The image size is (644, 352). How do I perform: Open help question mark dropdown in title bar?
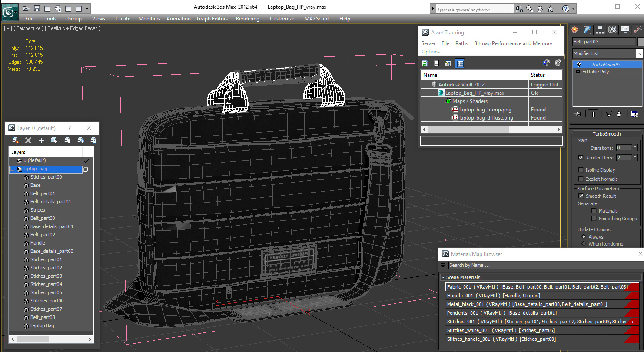coord(574,9)
